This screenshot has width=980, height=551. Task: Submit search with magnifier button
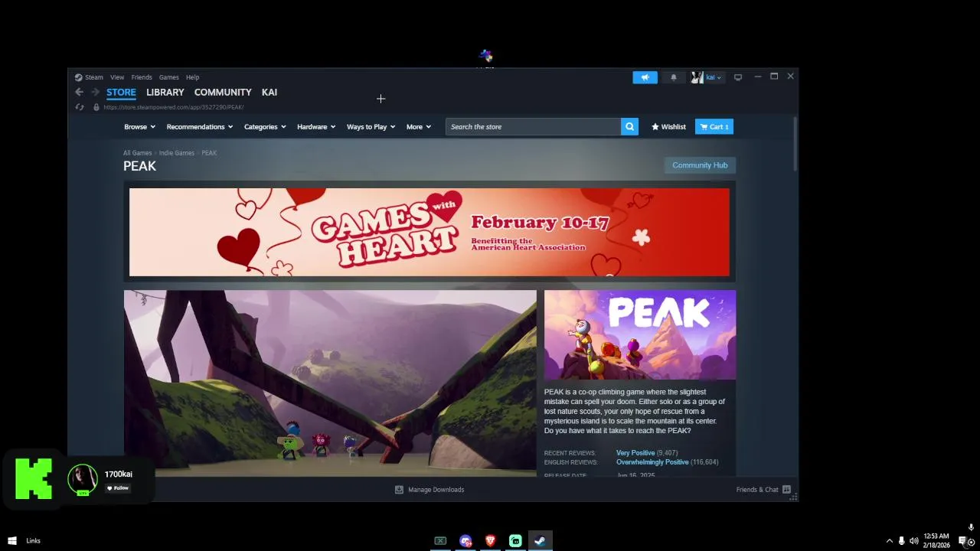pyautogui.click(x=629, y=127)
